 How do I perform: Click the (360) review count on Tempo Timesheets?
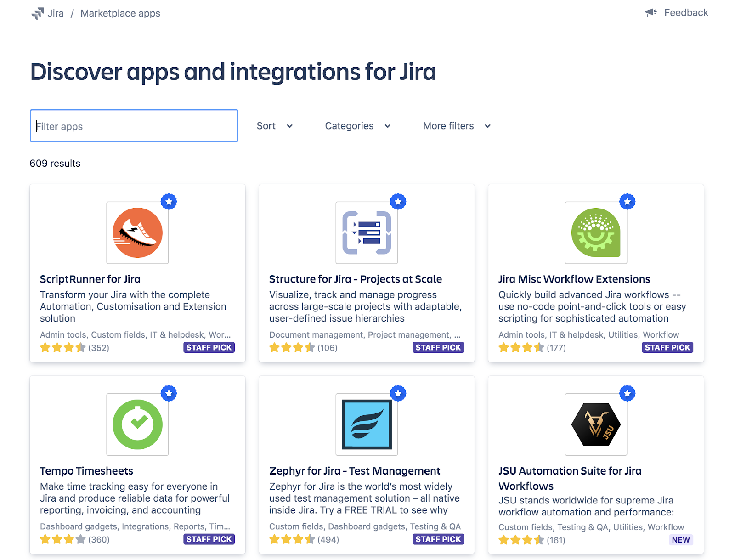click(99, 539)
